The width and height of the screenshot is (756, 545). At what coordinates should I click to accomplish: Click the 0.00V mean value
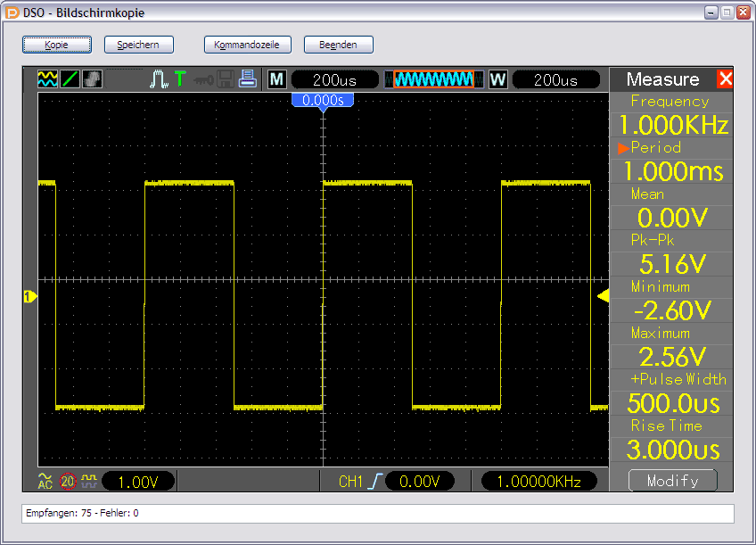(x=672, y=218)
